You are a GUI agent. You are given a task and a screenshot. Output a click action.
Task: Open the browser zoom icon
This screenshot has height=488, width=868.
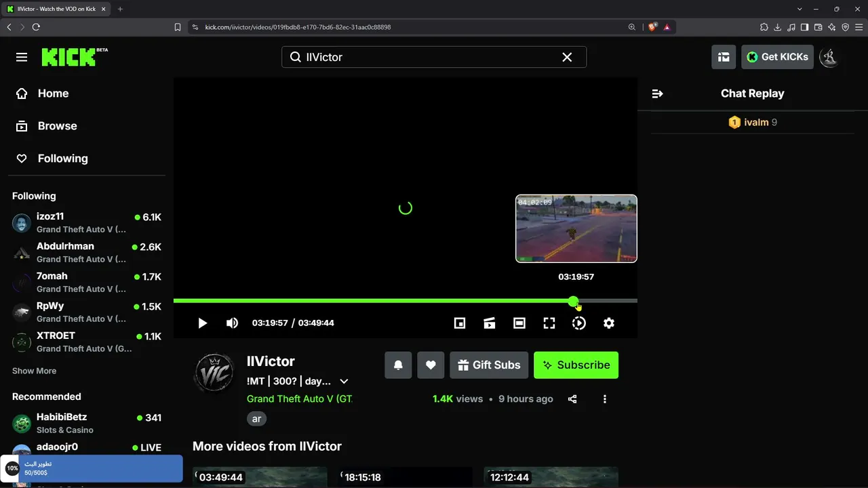pyautogui.click(x=632, y=27)
